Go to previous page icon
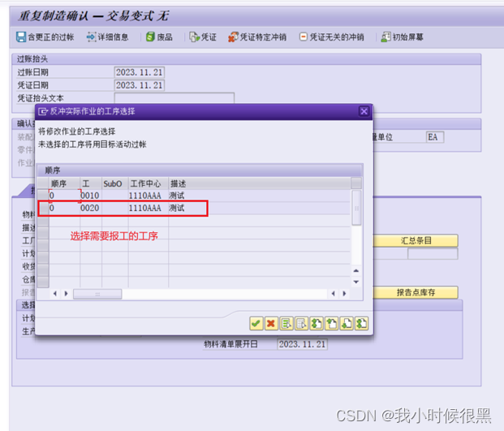This screenshot has height=431, width=504. pyautogui.click(x=331, y=323)
